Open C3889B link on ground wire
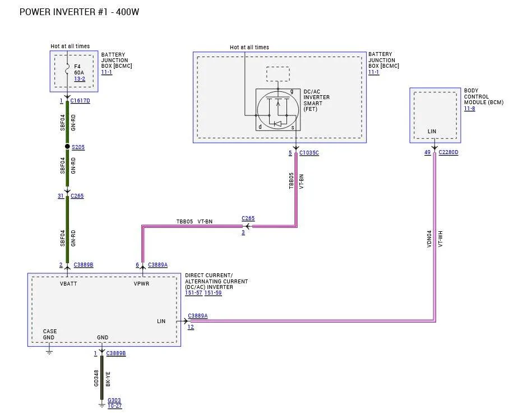Image resolution: width=518 pixels, height=420 pixels. [x=116, y=353]
